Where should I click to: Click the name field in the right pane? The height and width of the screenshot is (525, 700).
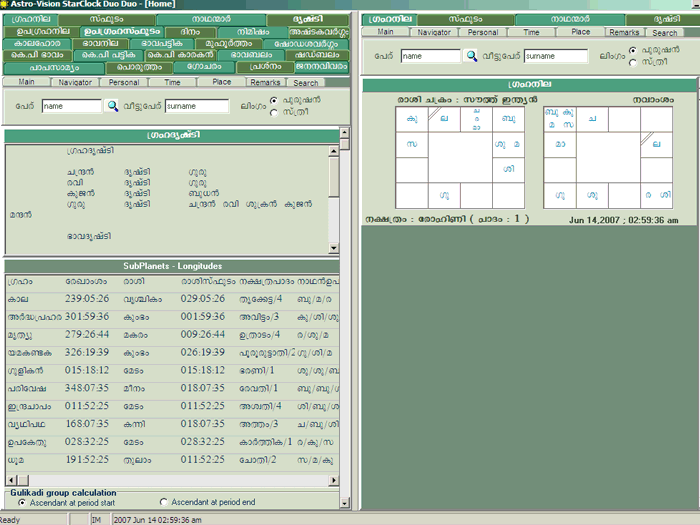coord(430,56)
